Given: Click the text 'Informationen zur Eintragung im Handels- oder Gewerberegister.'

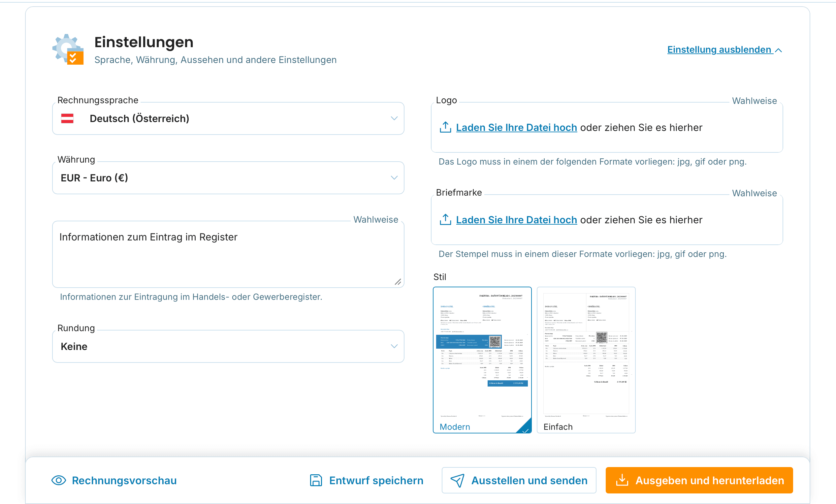Looking at the screenshot, I should [x=191, y=297].
